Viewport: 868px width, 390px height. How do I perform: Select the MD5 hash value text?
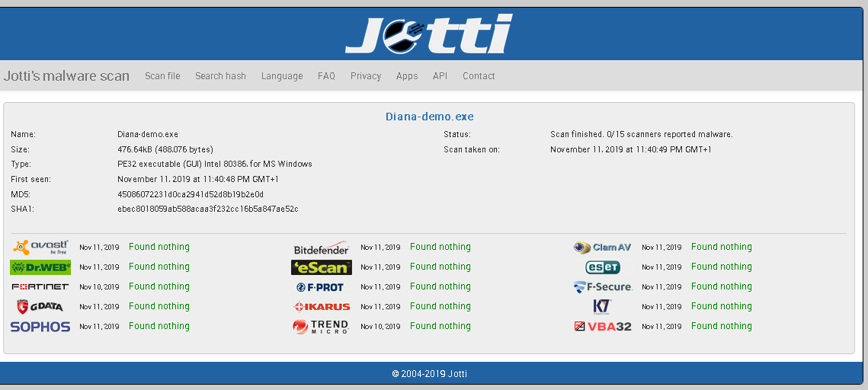pyautogui.click(x=191, y=194)
